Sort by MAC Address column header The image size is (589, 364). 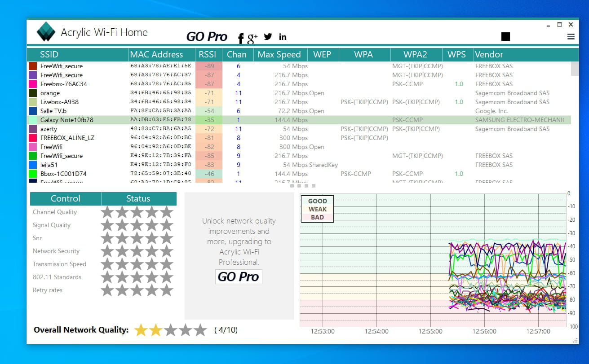[x=162, y=54]
